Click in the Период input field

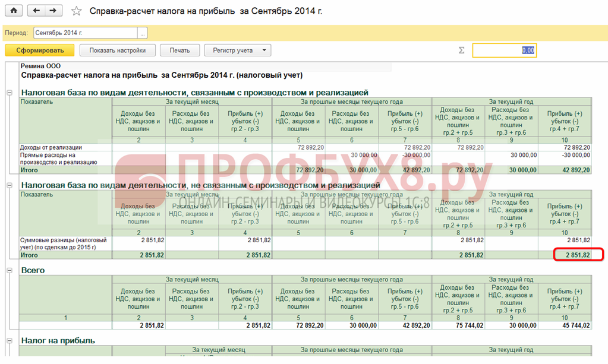[x=85, y=33]
